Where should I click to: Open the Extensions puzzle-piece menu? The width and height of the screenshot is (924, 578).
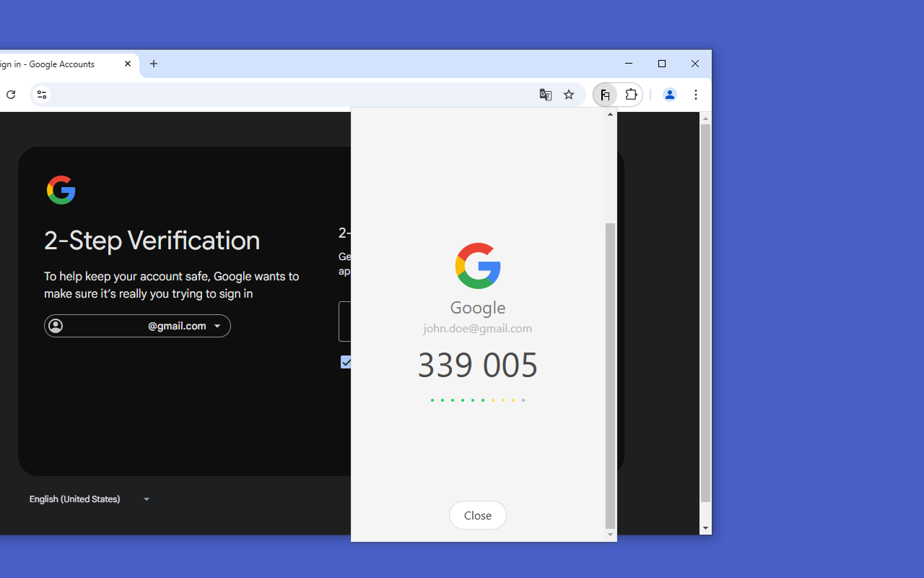coord(631,95)
